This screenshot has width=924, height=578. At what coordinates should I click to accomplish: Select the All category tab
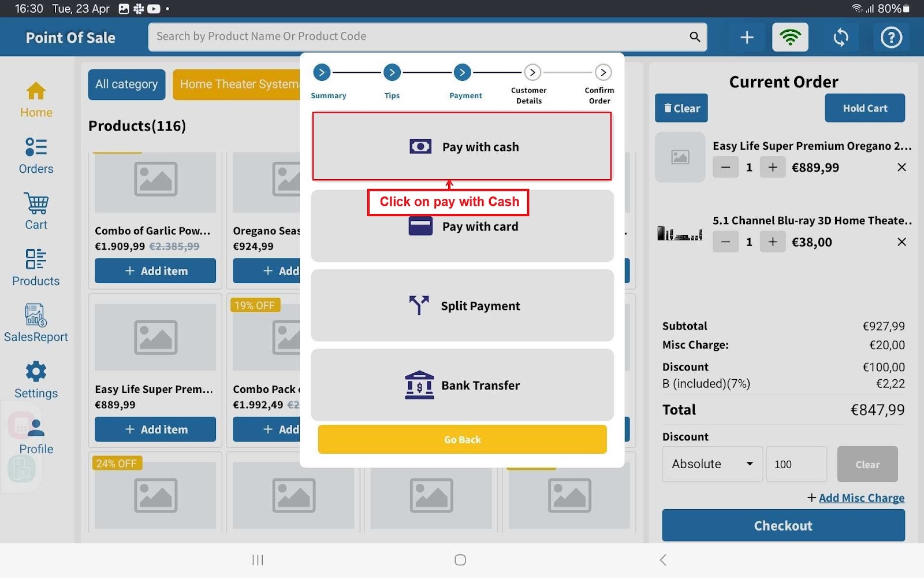click(x=126, y=84)
